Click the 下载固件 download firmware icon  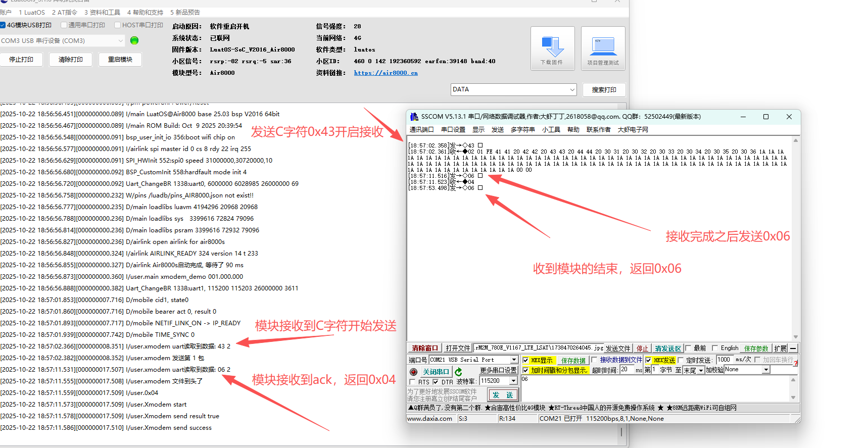coord(552,48)
